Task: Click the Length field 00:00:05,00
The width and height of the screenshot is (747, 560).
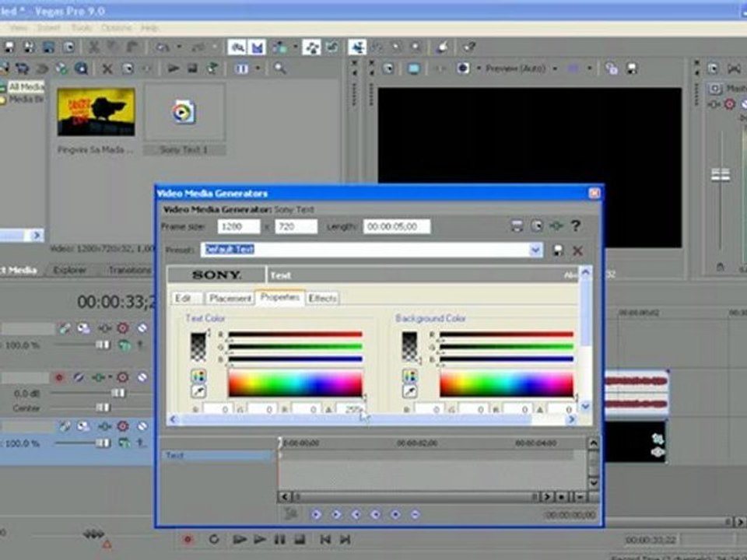Action: (397, 226)
